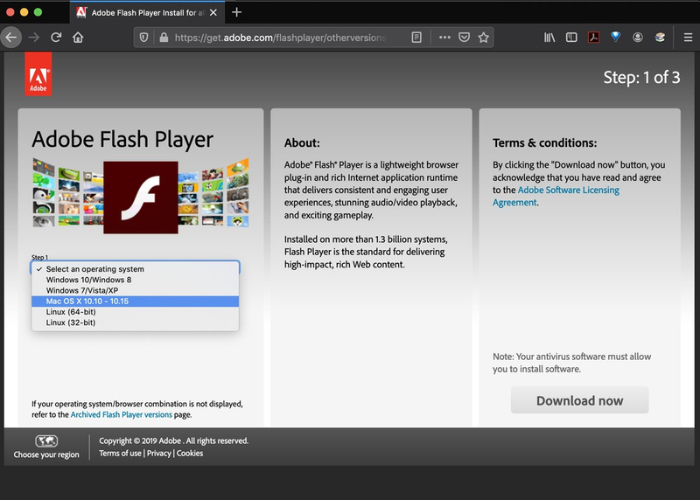Show site security padlock details
700x500 pixels.
coord(164,38)
